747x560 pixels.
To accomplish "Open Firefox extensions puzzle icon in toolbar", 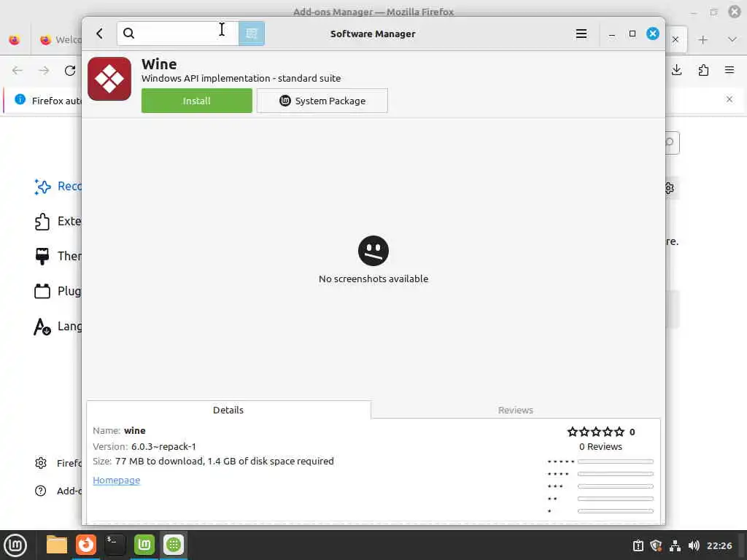I will point(703,71).
